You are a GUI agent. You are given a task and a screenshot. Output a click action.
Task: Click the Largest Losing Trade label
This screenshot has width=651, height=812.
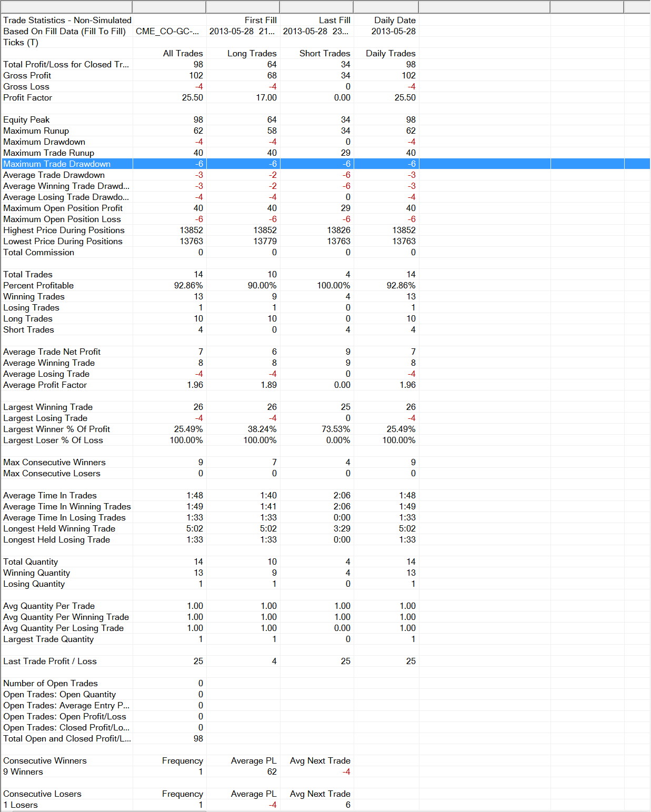click(x=45, y=418)
